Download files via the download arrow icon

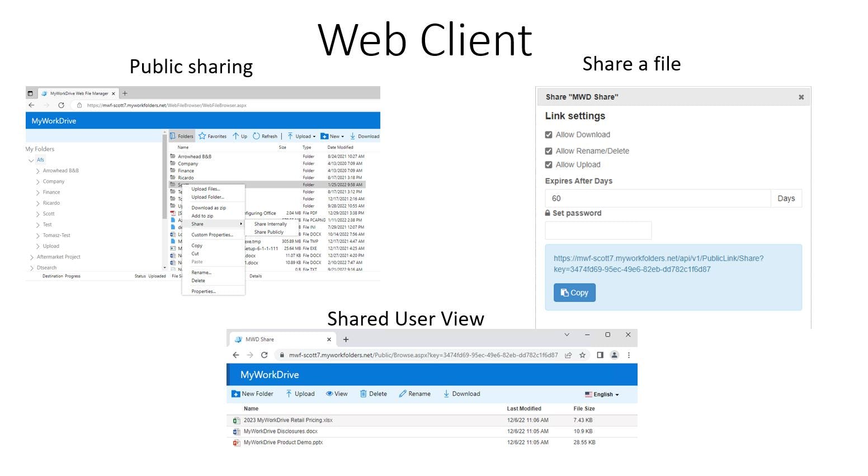(461, 394)
